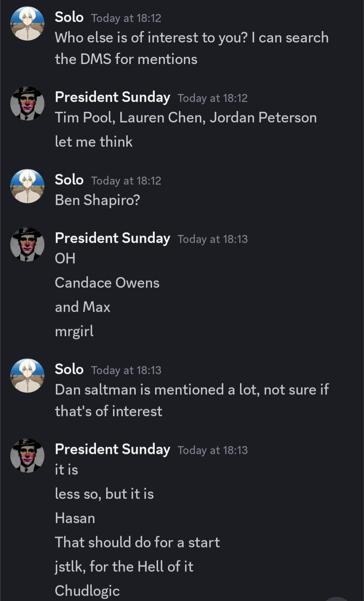Click the timestamp beside President Sunday above "it is"
Screen dimensions: 364x601
(212, 450)
